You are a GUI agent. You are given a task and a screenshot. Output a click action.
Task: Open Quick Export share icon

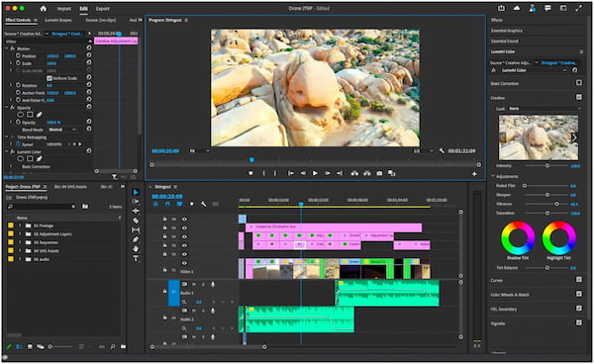tap(502, 8)
